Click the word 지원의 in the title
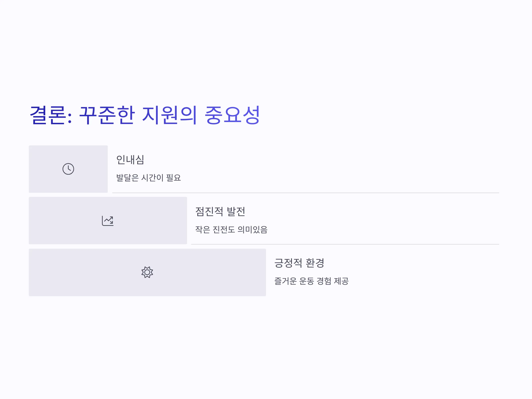 coord(169,115)
